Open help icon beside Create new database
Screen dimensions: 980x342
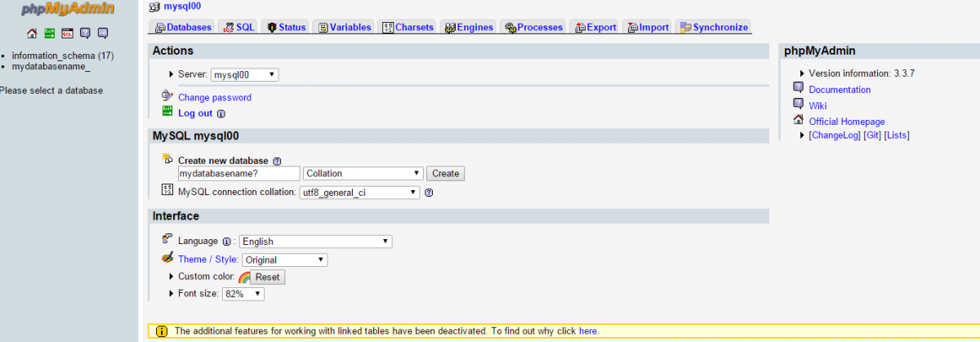point(277,162)
